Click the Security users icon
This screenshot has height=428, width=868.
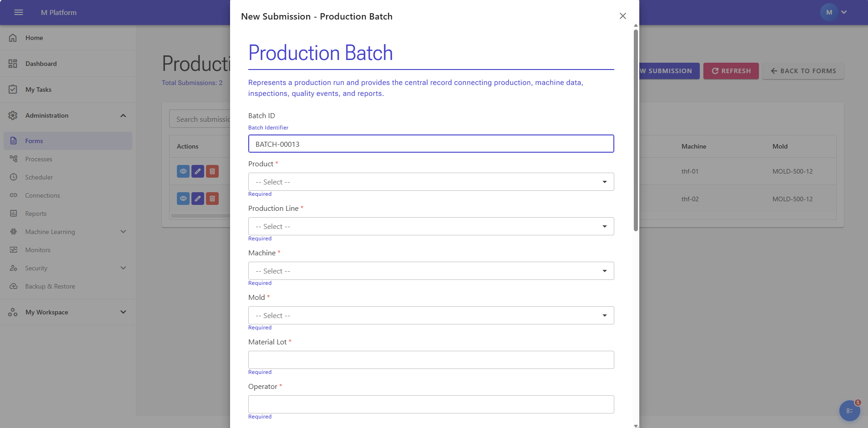click(14, 268)
